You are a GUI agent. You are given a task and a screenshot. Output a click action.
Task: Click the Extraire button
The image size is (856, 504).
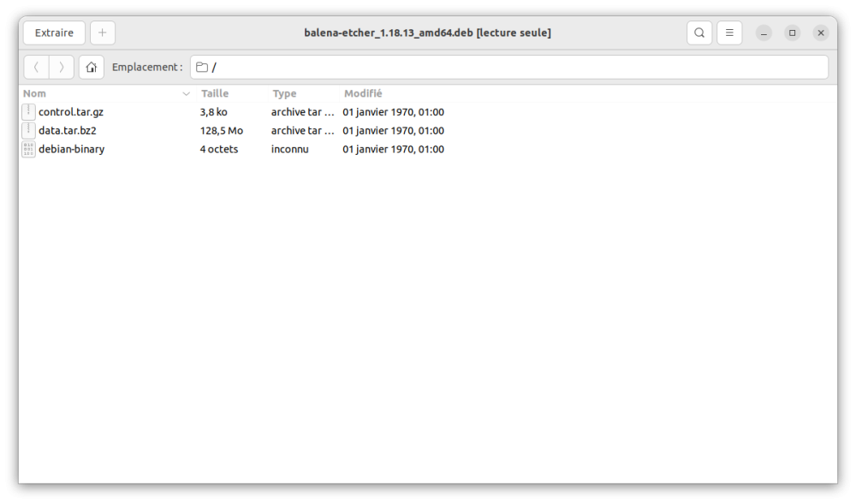click(x=54, y=33)
